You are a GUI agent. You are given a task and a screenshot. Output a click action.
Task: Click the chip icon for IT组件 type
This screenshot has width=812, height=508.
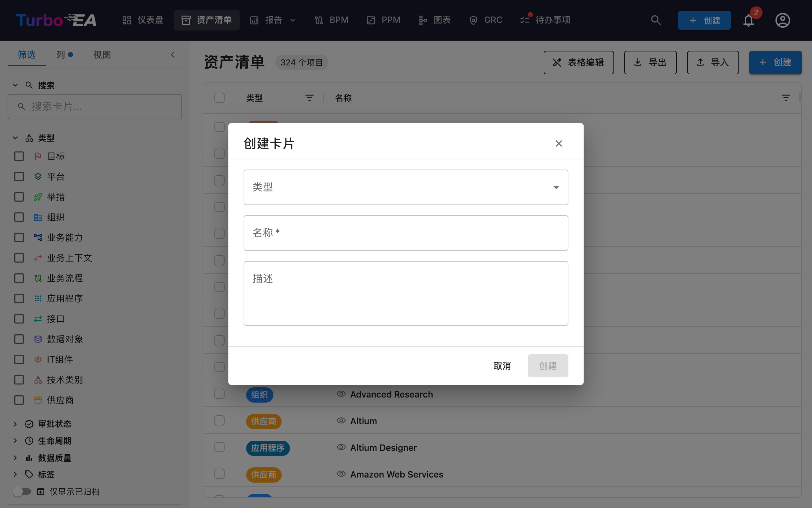click(38, 359)
